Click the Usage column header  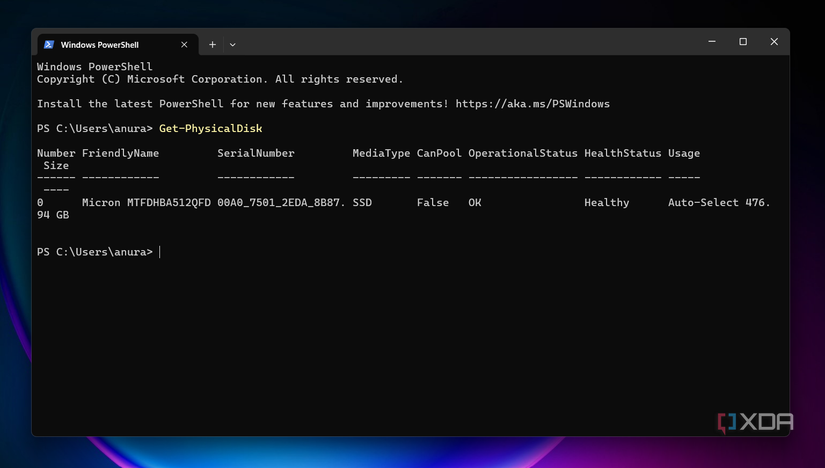(x=684, y=153)
